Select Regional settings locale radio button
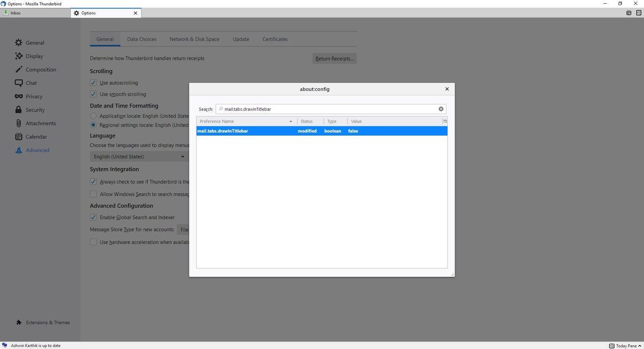 click(93, 125)
